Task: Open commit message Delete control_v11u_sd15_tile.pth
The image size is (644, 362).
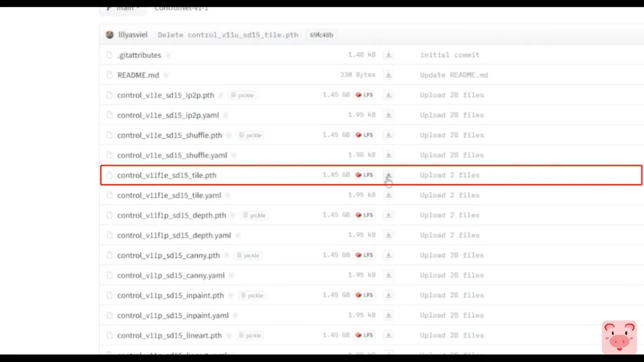Action: point(228,35)
